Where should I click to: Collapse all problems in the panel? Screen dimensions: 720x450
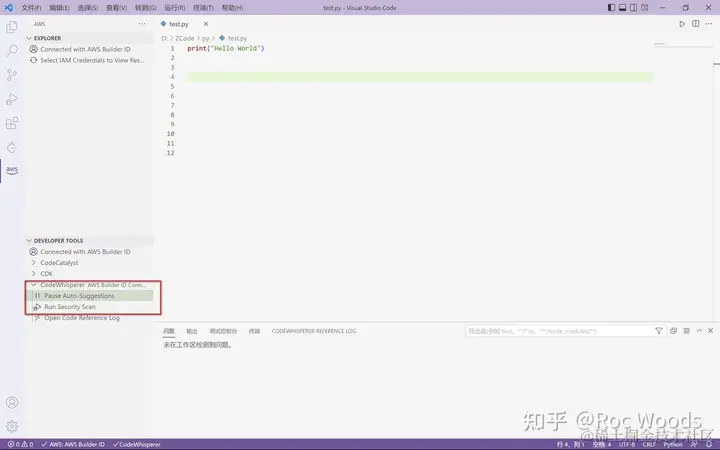click(673, 331)
